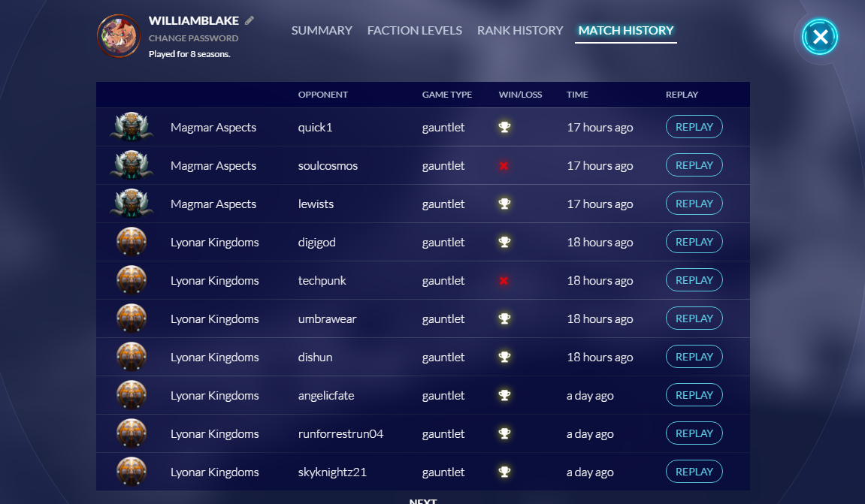Click the Magmar faction icon in soulcosmos row
This screenshot has height=504, width=865.
pos(132,165)
